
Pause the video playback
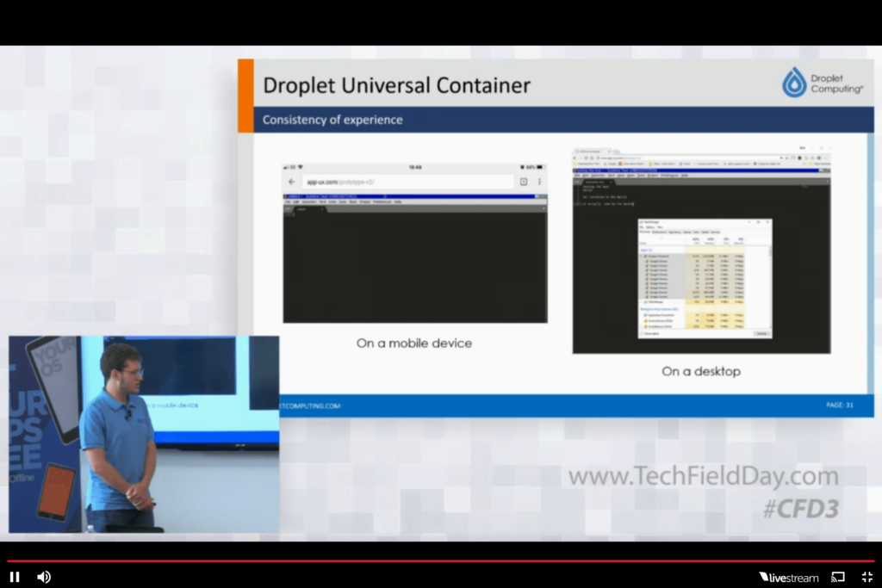(x=15, y=577)
